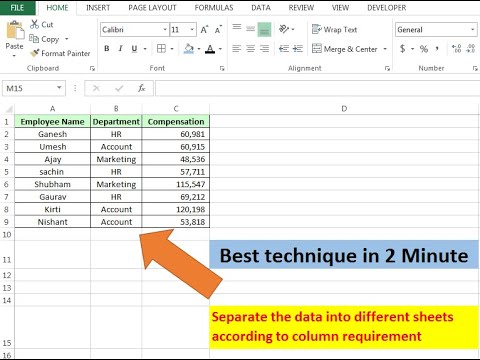Open the borders dropdown arrow
The height and width of the screenshot is (360, 480).
172,49
